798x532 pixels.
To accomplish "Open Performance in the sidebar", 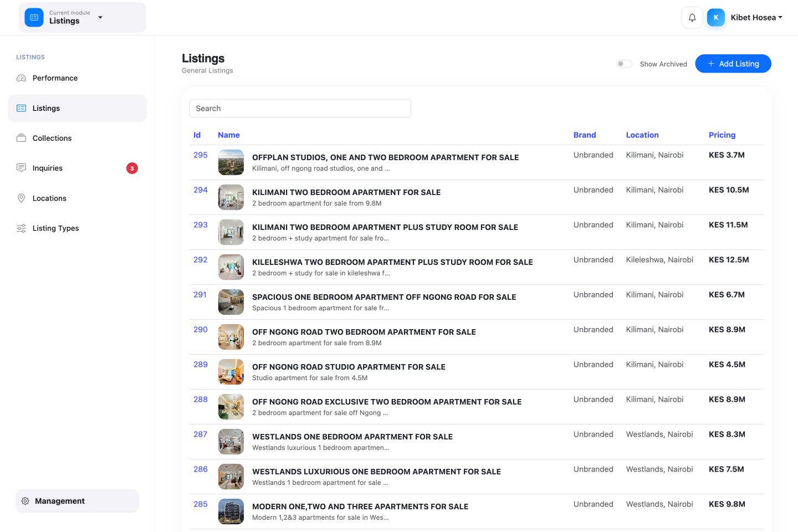I will coord(77,78).
